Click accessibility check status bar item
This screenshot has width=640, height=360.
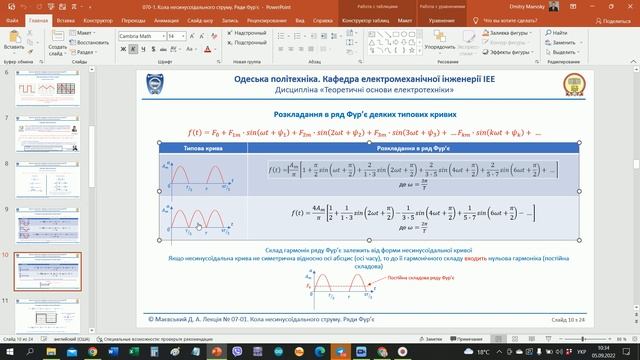pyautogui.click(x=155, y=339)
